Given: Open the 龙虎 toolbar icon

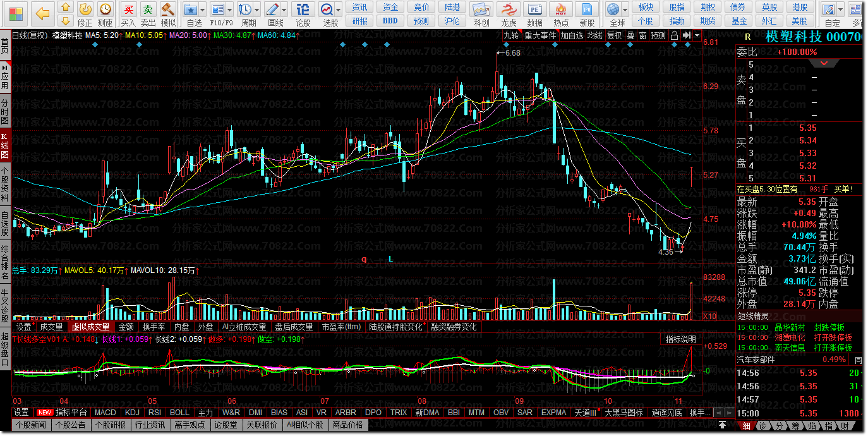Looking at the screenshot, I should coord(509,9).
